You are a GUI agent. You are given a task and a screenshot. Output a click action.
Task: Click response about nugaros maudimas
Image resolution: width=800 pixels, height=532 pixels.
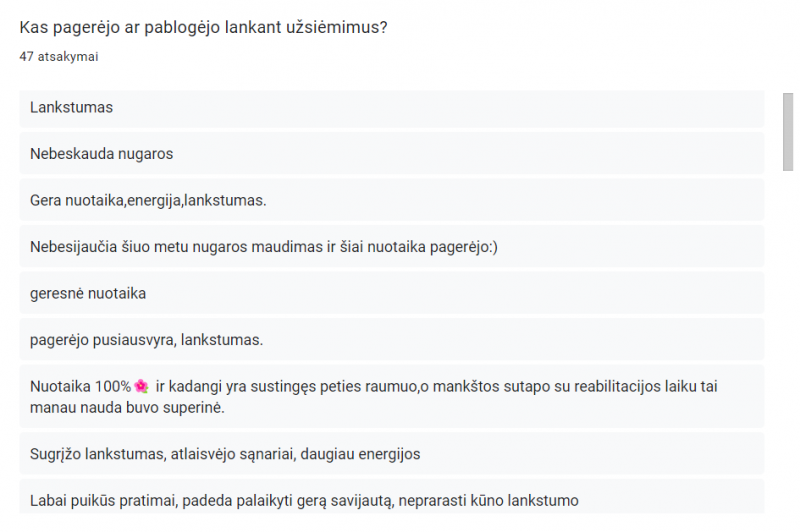(391, 247)
